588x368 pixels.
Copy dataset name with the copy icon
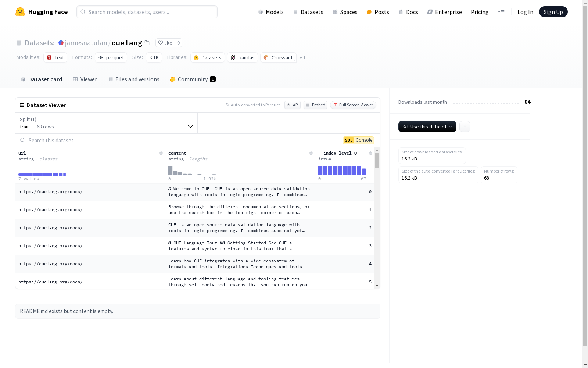coord(147,43)
